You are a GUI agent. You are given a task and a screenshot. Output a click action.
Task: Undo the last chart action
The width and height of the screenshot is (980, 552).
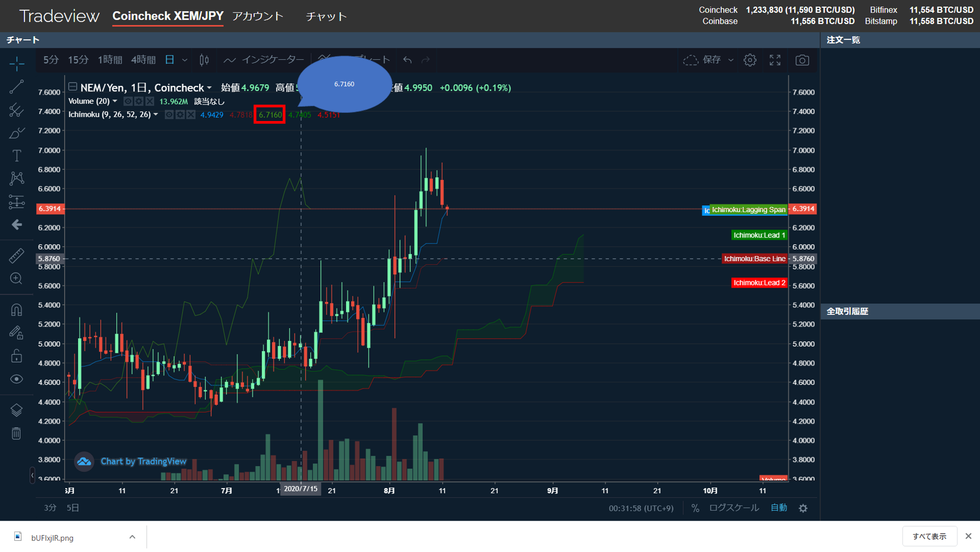[x=407, y=60]
